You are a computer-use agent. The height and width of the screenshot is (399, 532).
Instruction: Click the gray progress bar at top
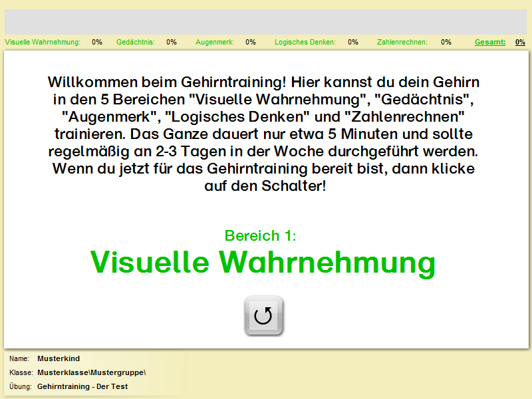(266, 21)
